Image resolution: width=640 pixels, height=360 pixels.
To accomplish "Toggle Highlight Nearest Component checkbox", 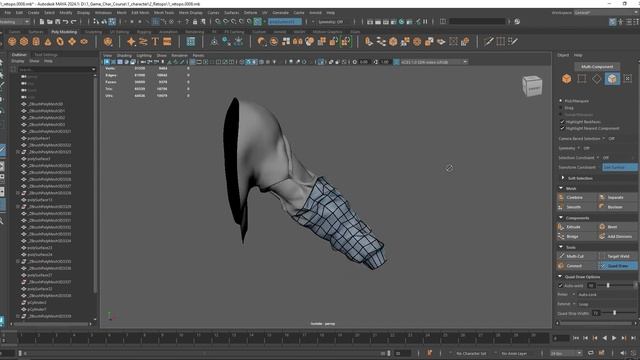I will [562, 128].
